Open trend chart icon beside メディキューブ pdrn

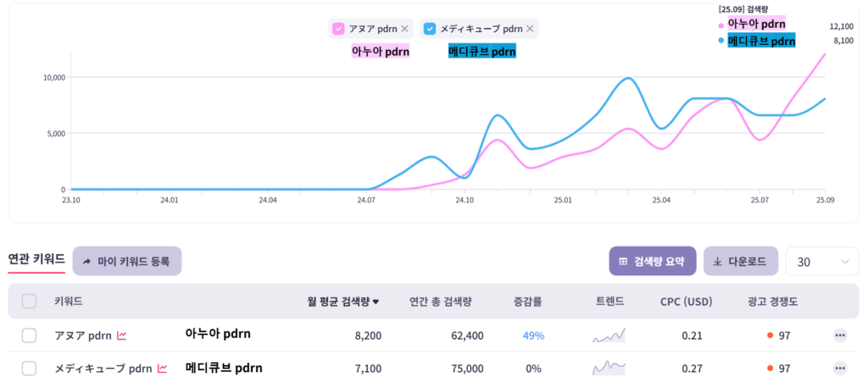tap(162, 369)
